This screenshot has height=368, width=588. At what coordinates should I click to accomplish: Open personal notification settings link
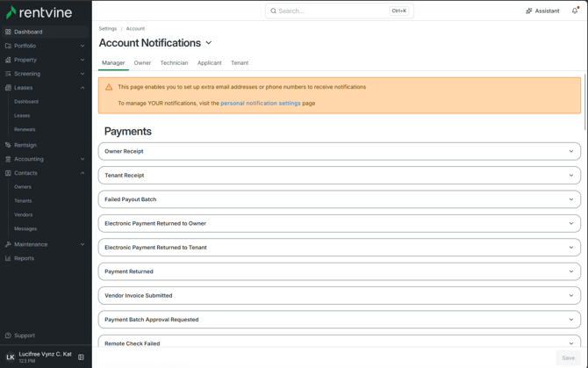click(261, 103)
